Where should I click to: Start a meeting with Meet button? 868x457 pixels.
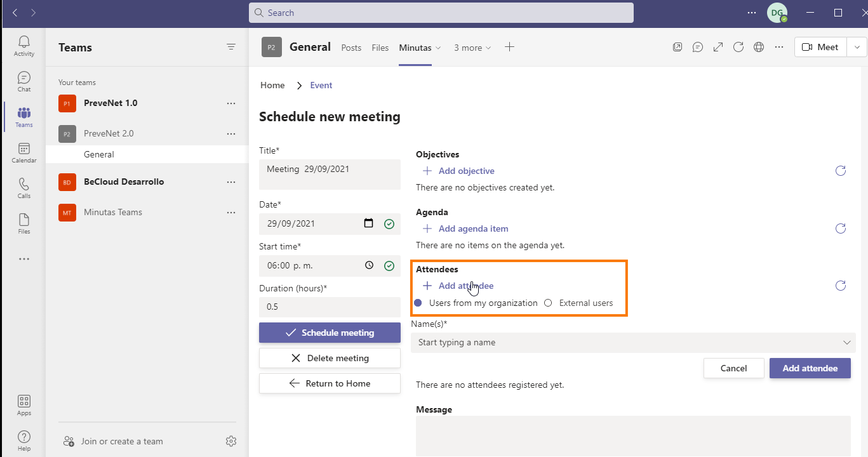coord(820,47)
